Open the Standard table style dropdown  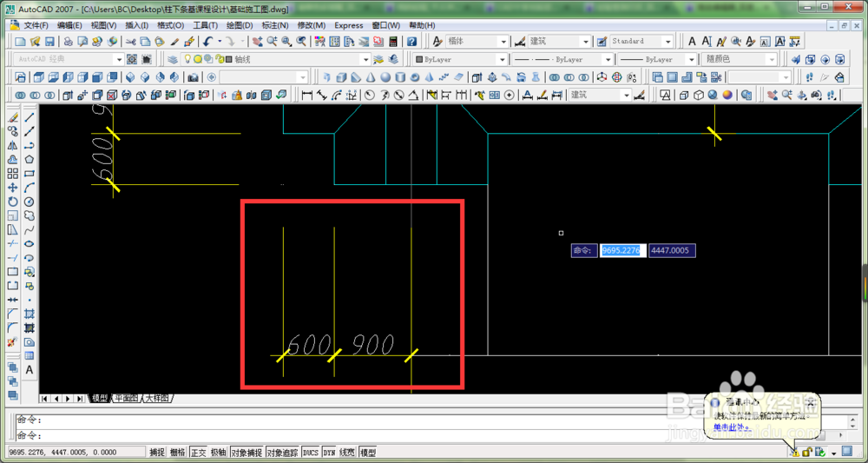point(668,42)
